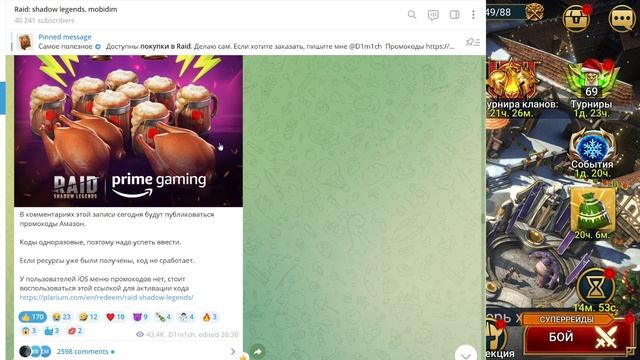Mention handle @D1m1ch in pinned message
Screen dimensions: 640x360
coord(365,46)
